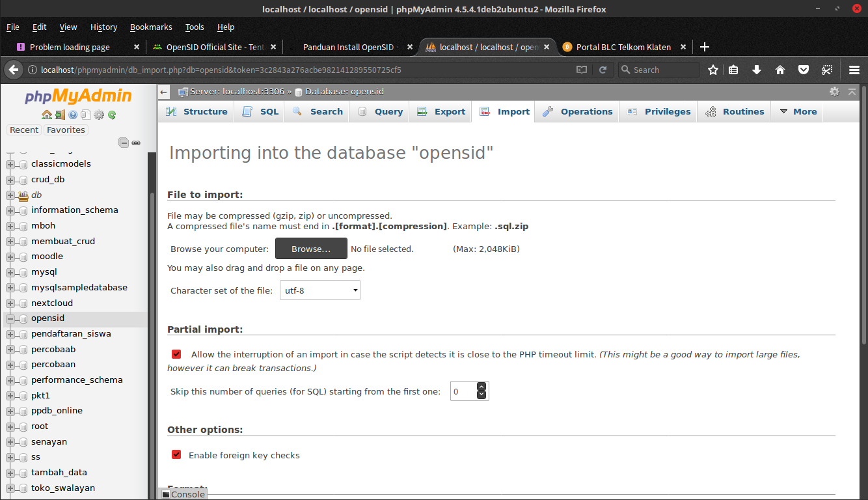Click the page settings gear above the tabs
The image size is (868, 500).
coord(834,92)
